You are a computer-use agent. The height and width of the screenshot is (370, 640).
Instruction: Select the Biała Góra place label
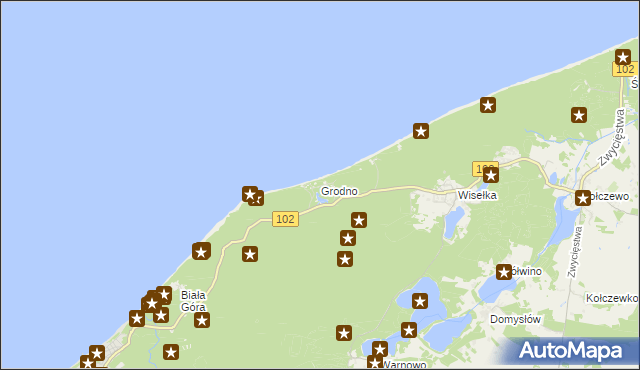[x=193, y=301]
